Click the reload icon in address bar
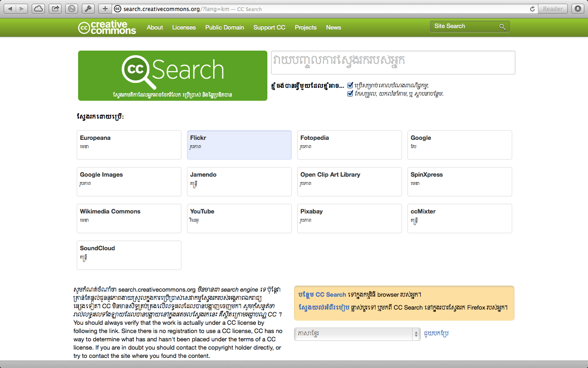Image resolution: width=588 pixels, height=368 pixels. pos(532,9)
